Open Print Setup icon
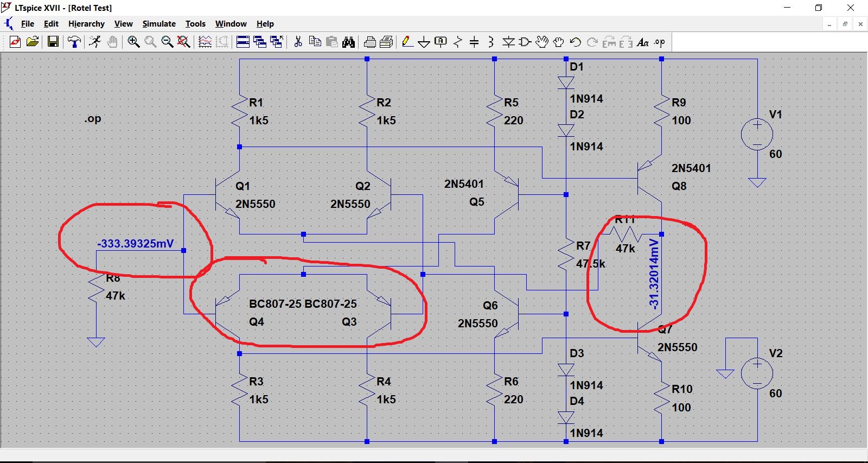Viewport: 868px width, 463px height. point(387,42)
